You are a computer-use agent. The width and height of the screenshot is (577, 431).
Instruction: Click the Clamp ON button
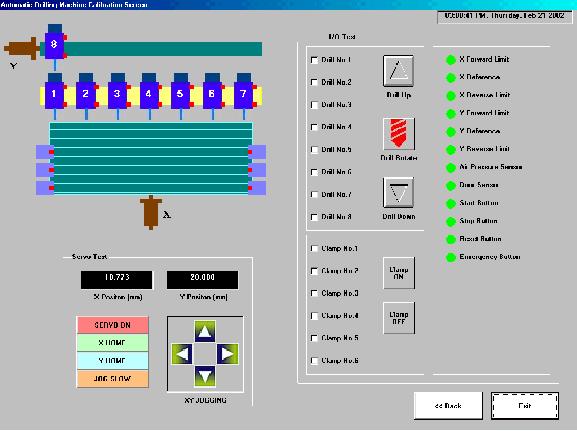[399, 273]
